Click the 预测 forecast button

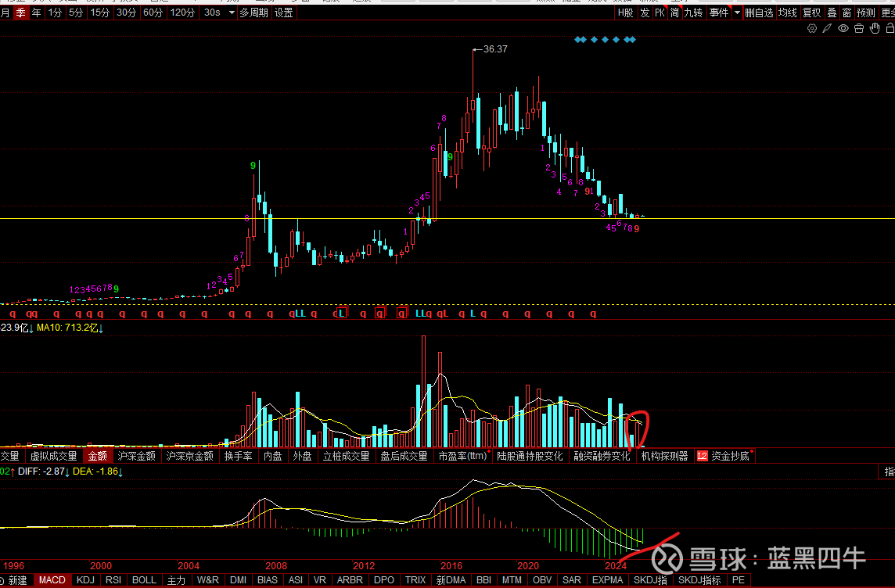(x=866, y=13)
